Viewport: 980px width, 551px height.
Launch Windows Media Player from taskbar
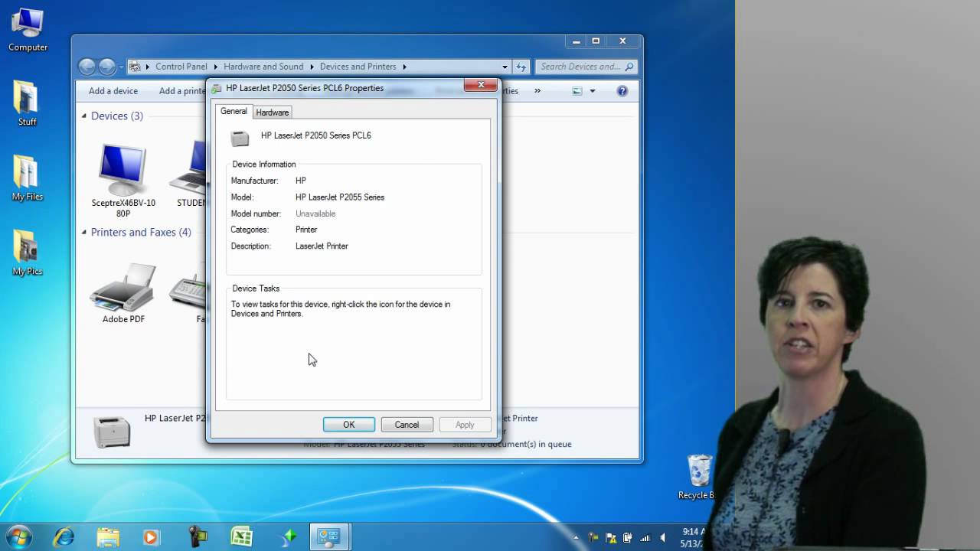point(151,537)
